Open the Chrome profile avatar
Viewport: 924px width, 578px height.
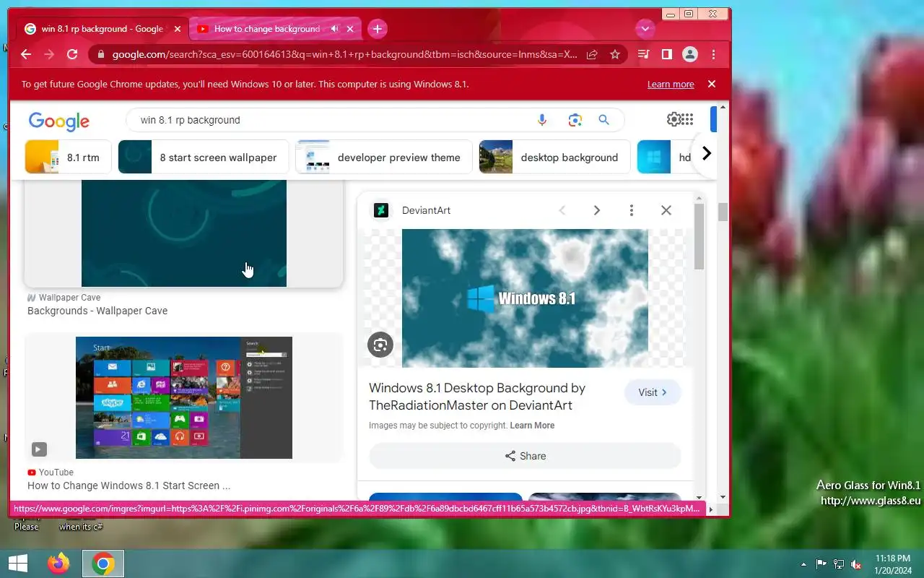pos(690,54)
